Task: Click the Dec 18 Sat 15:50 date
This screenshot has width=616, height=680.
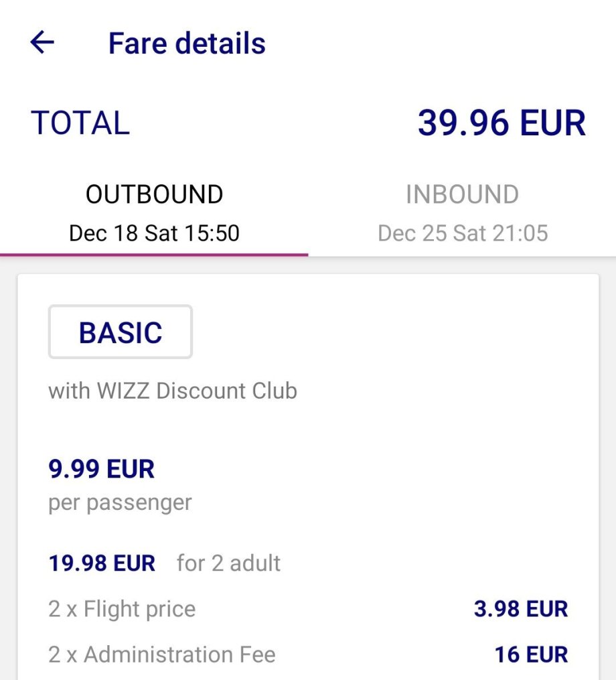Action: (x=154, y=233)
